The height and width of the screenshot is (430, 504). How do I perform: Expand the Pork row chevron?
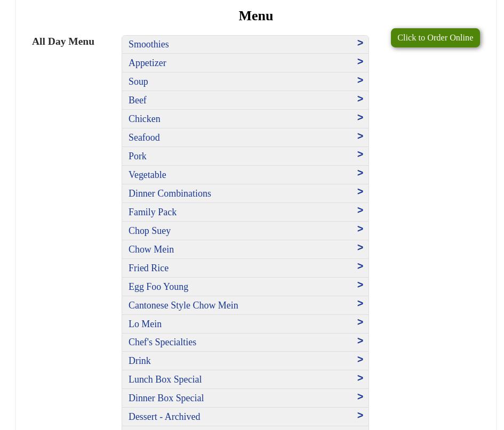tap(360, 155)
